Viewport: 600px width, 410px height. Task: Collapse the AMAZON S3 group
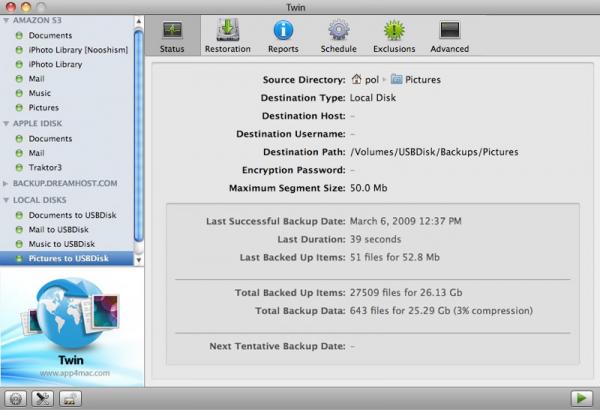click(x=6, y=20)
